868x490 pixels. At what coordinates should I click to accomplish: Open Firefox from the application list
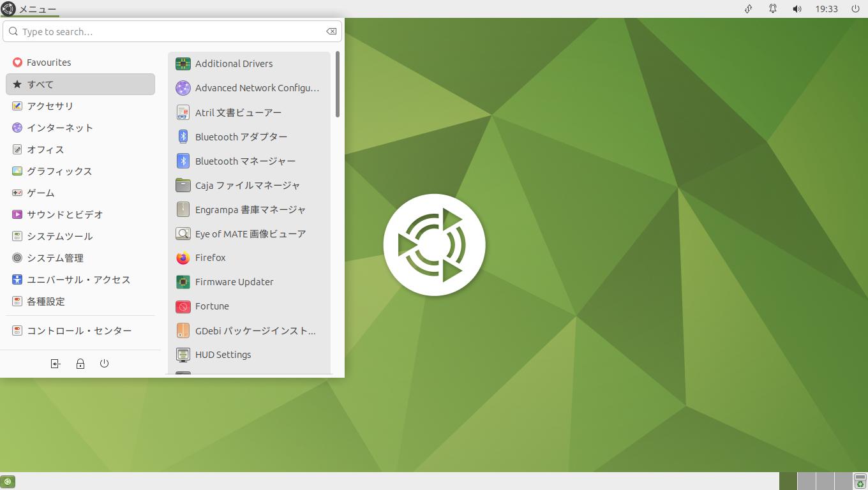pyautogui.click(x=210, y=258)
